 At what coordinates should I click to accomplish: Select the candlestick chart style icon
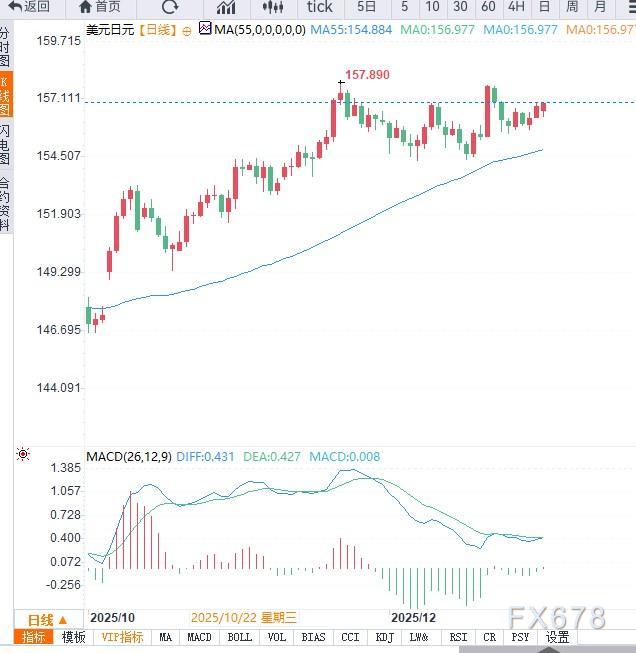(x=275, y=7)
